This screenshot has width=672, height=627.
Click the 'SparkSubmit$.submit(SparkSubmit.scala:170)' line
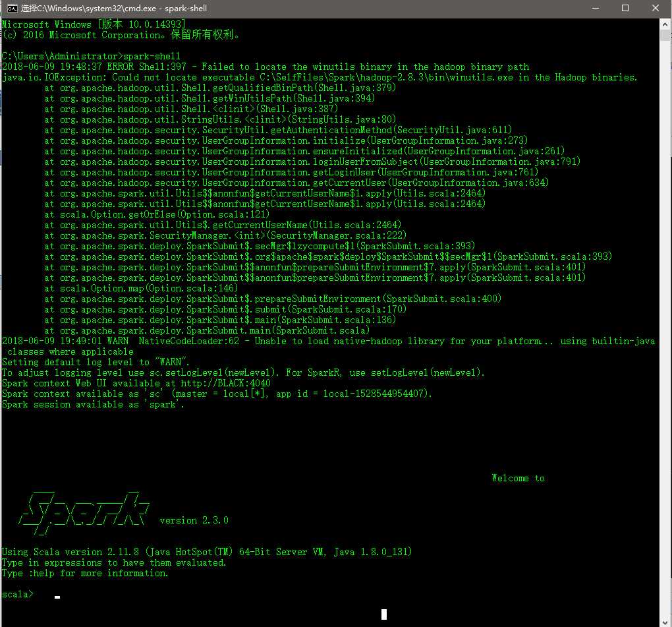[225, 309]
